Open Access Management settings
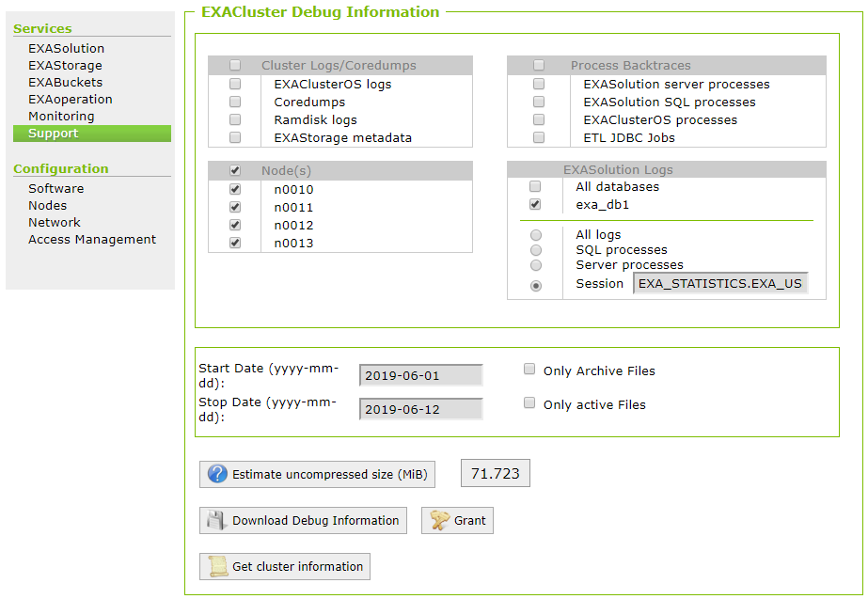This screenshot has height=599, width=868. (92, 239)
